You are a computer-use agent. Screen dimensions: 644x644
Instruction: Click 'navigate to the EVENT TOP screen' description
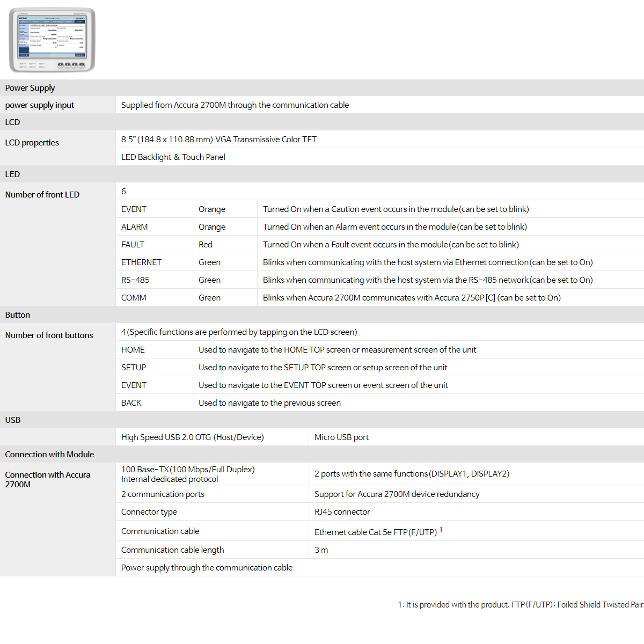[x=324, y=385]
